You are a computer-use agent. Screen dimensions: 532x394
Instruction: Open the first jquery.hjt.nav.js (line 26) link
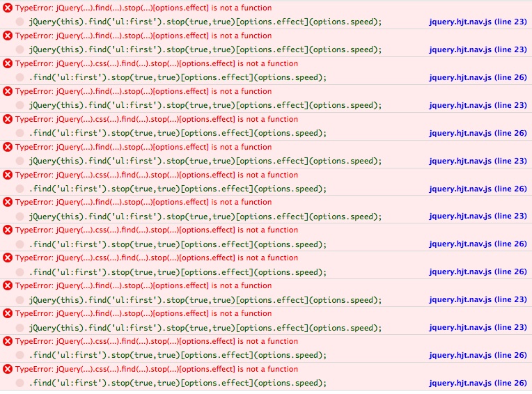coord(478,77)
